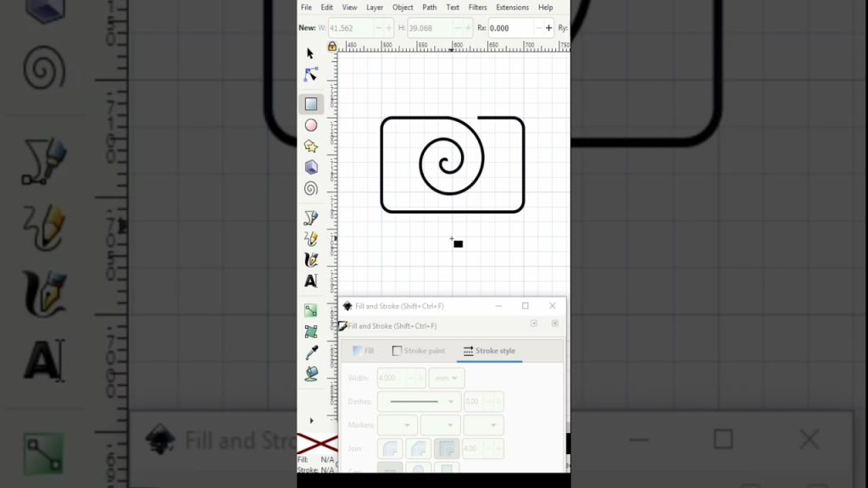
Task: Switch to the Stroke paint tab
Action: [419, 351]
